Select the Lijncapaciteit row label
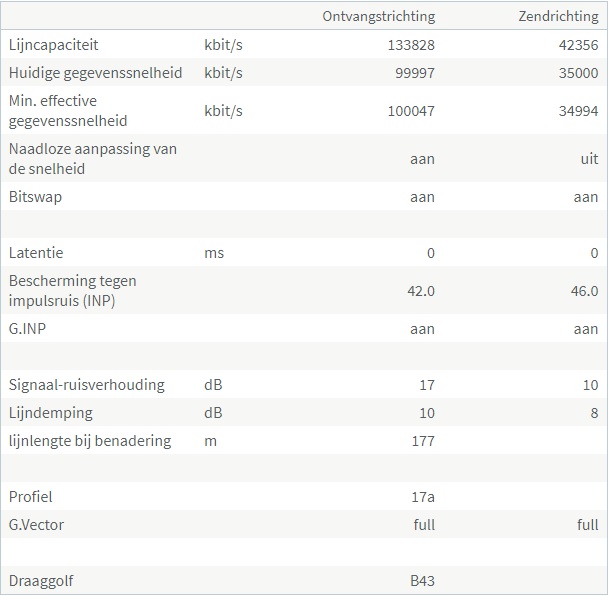Viewport: 609px width, 596px height. click(53, 45)
